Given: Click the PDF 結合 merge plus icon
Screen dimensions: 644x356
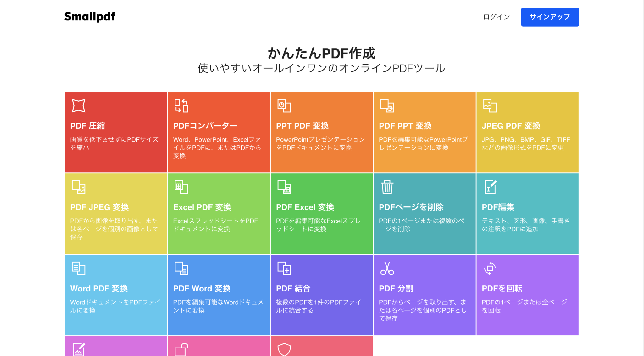Looking at the screenshot, I should coord(284,268).
